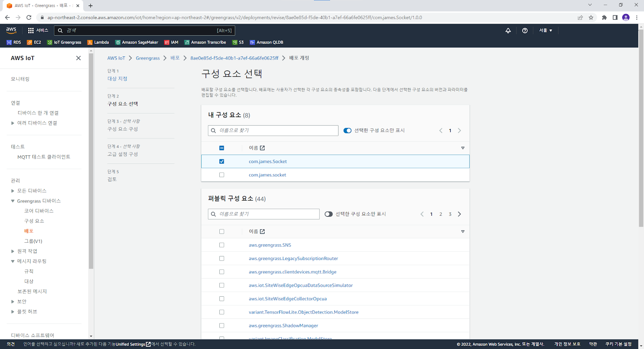Open preferences triangle in public components header
Viewport: 644px width, 349px height.
[x=463, y=231]
